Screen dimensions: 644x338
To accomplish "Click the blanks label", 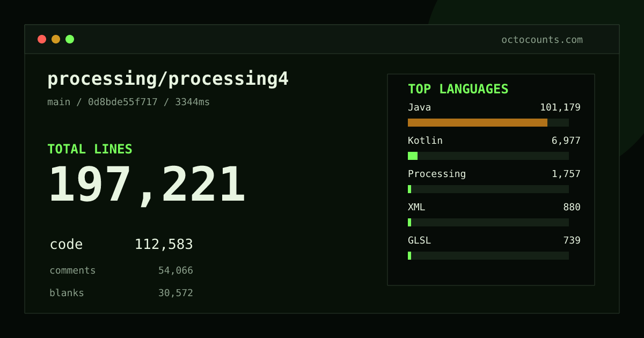I will click(x=67, y=293).
